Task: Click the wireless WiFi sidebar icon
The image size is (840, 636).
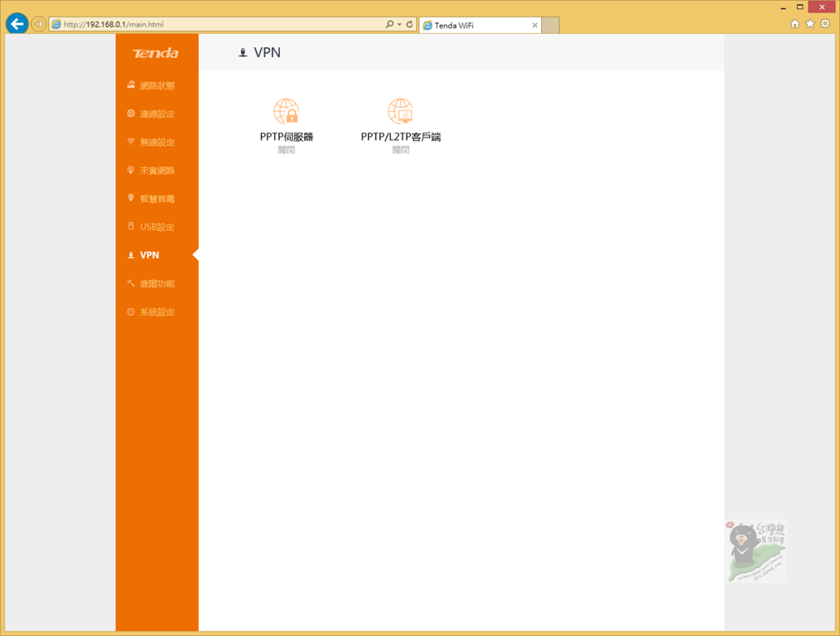Action: point(131,142)
